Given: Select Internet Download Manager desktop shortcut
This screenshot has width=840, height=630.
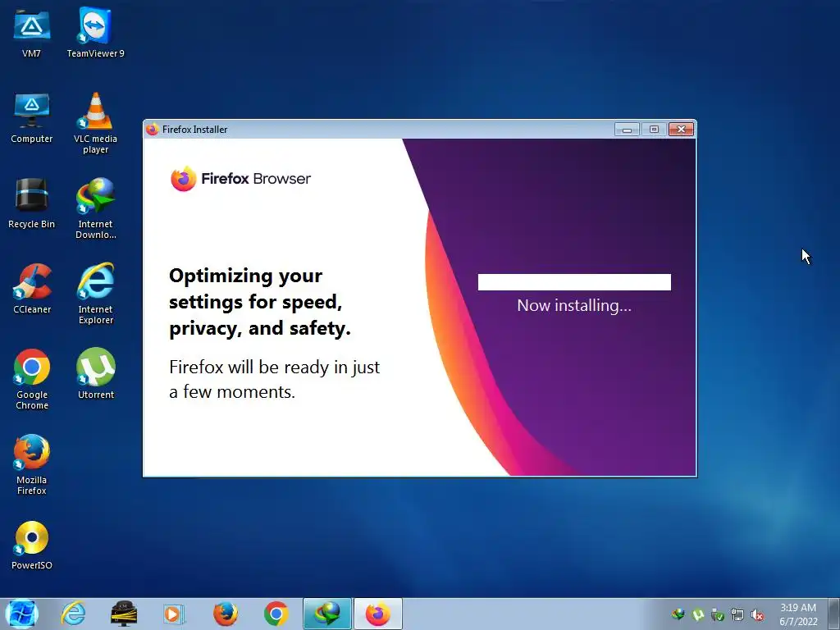Looking at the screenshot, I should click(x=95, y=208).
